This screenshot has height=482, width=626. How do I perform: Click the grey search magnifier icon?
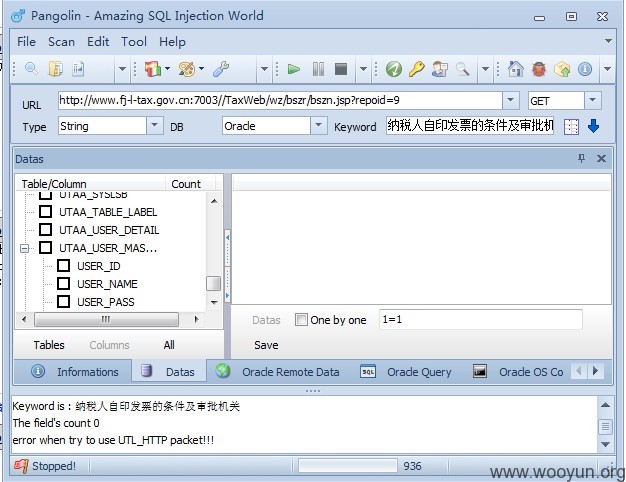(462, 69)
